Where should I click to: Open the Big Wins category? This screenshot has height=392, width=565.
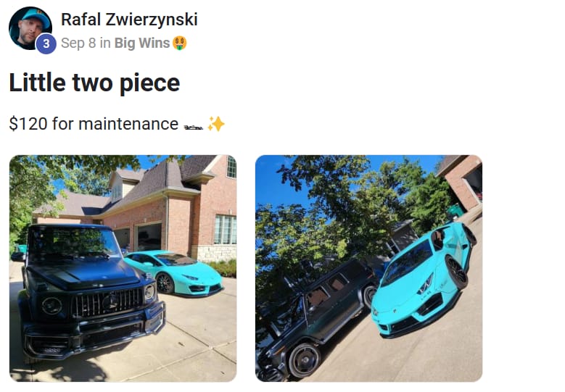142,43
